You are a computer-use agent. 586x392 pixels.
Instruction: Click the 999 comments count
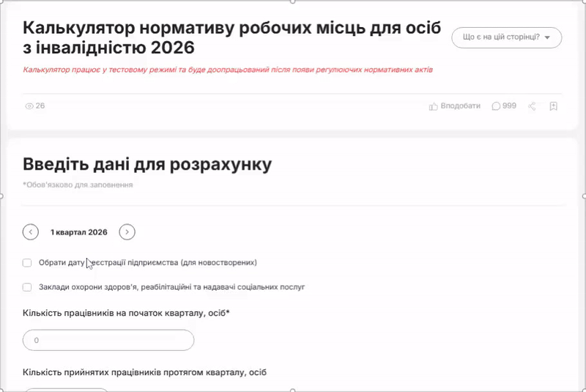coord(509,106)
